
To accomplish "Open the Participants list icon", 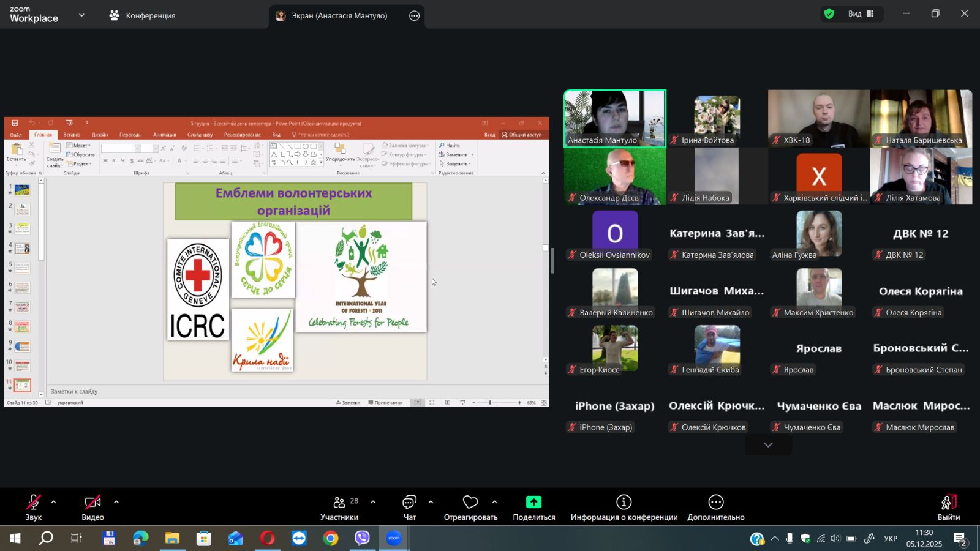I will (339, 503).
